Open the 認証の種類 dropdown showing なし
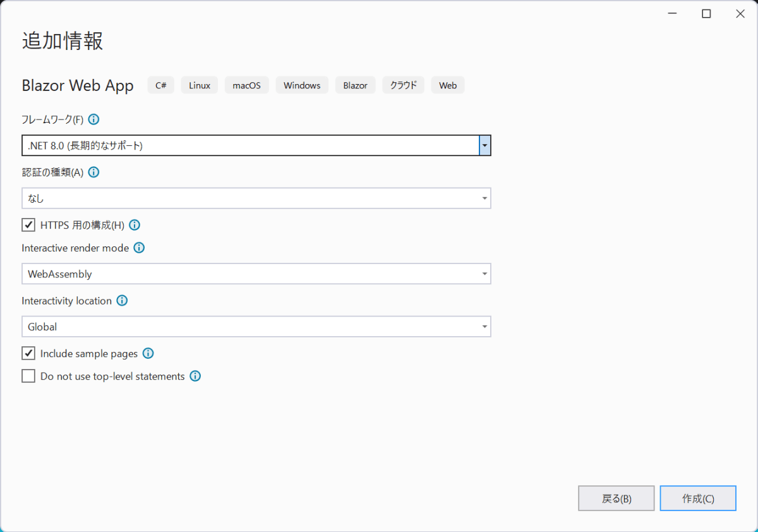758x532 pixels. click(256, 198)
